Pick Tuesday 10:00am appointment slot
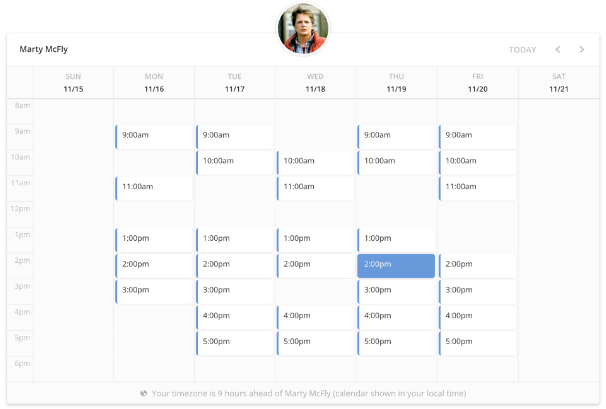Image resolution: width=606 pixels, height=409 pixels. (235, 163)
